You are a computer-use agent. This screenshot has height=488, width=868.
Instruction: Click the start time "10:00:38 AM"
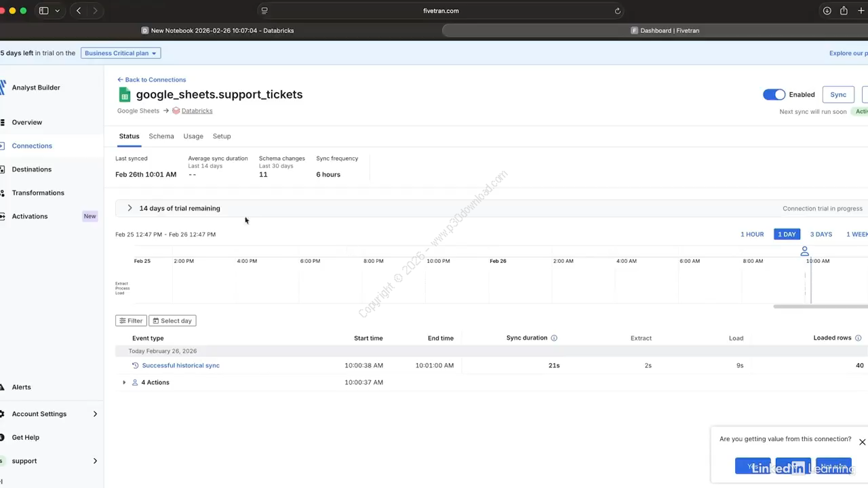(x=363, y=365)
